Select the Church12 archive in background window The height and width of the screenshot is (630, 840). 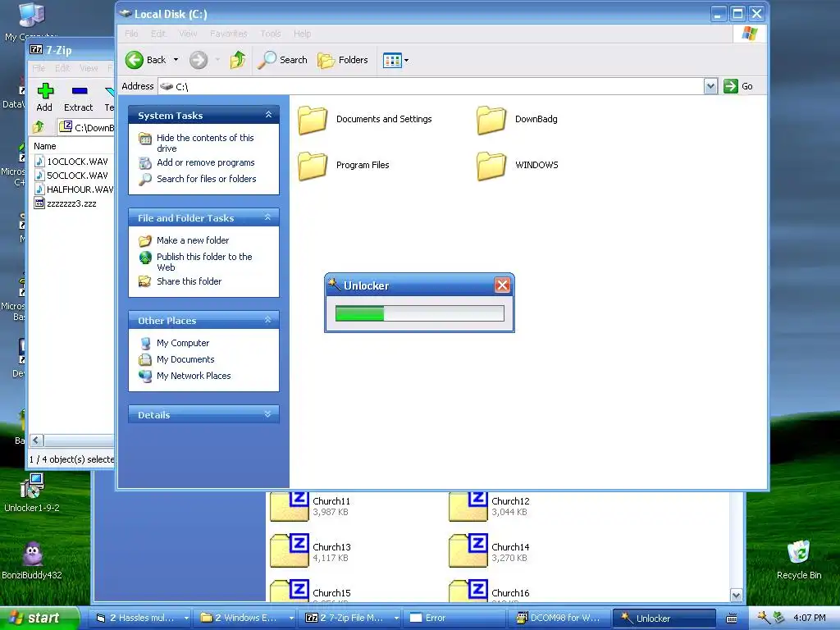pyautogui.click(x=490, y=505)
